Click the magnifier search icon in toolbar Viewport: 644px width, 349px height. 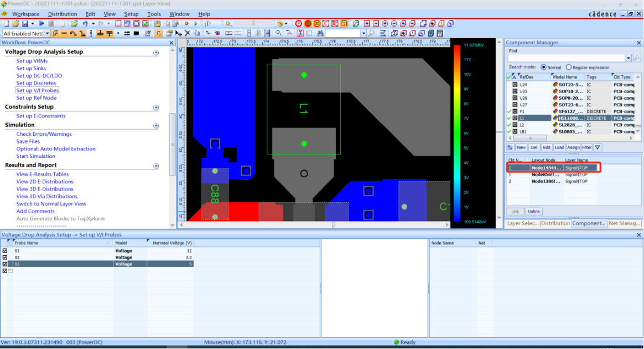pyautogui.click(x=371, y=33)
